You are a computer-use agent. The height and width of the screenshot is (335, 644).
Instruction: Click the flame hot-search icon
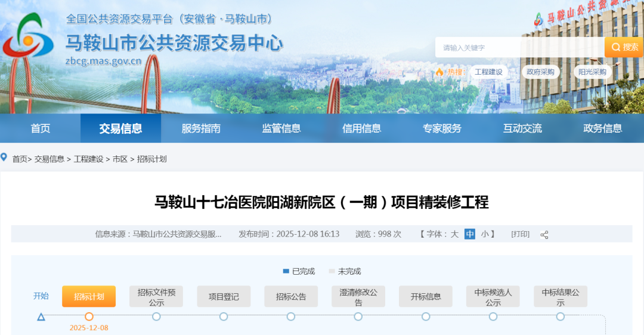click(x=439, y=72)
